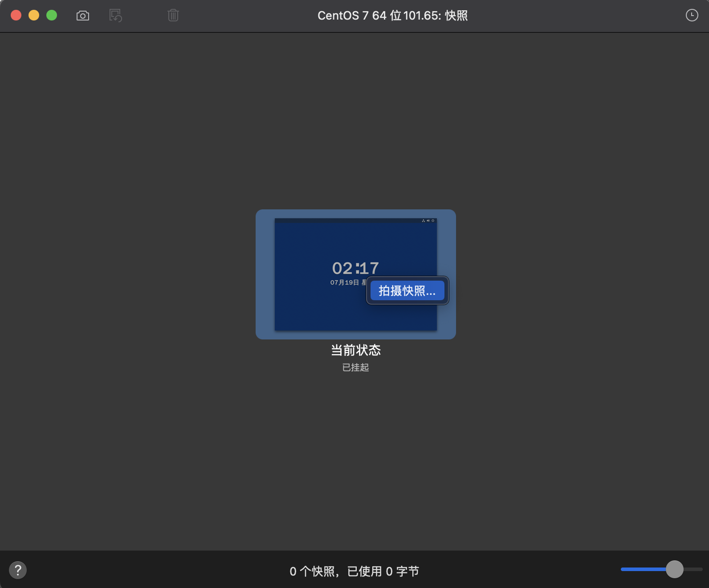Choose 拍摄快照... from the context menu

click(407, 290)
